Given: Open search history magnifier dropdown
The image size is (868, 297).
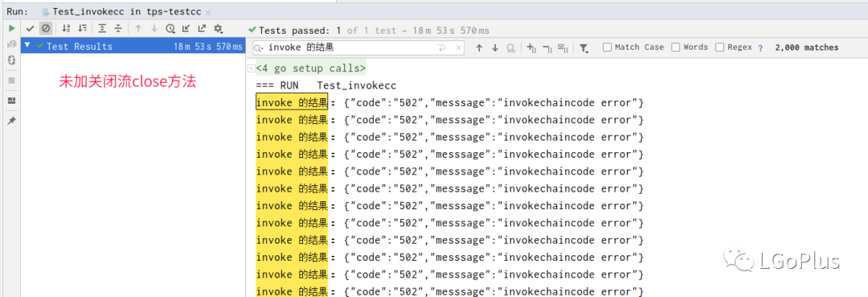Looking at the screenshot, I should 259,48.
